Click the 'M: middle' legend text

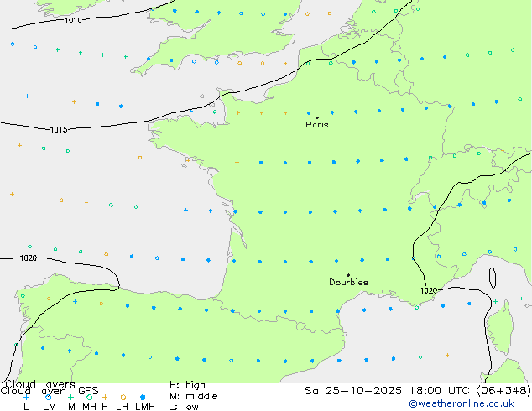tap(193, 396)
